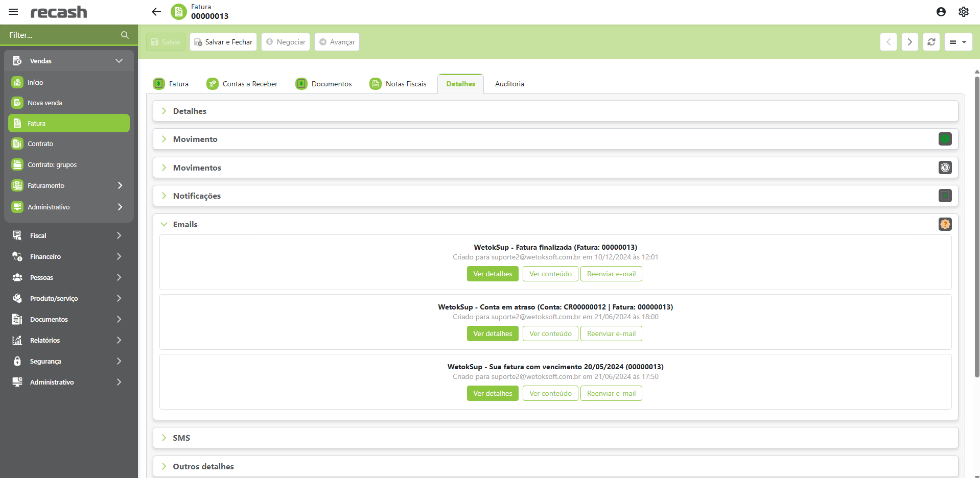Go to next record with right arrow

[x=909, y=42]
